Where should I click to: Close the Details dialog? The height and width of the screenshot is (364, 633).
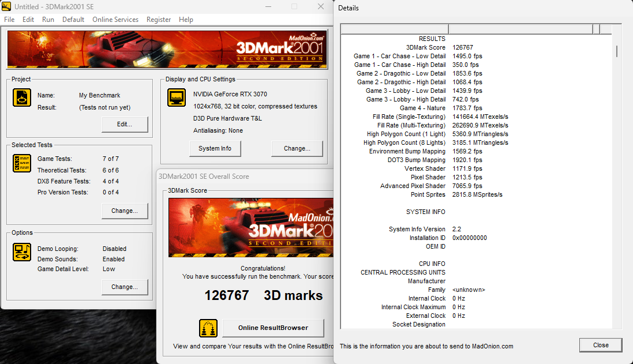coord(601,345)
